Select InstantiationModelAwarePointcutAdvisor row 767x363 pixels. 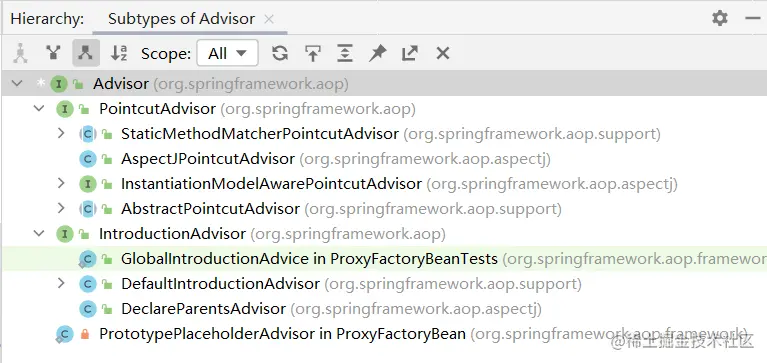[x=384, y=184]
